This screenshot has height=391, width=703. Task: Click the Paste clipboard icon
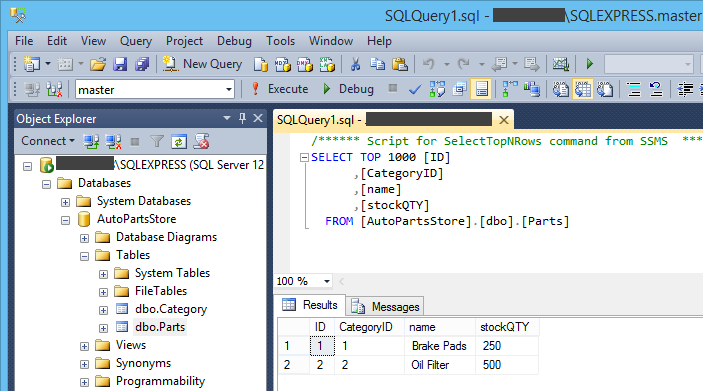[399, 64]
